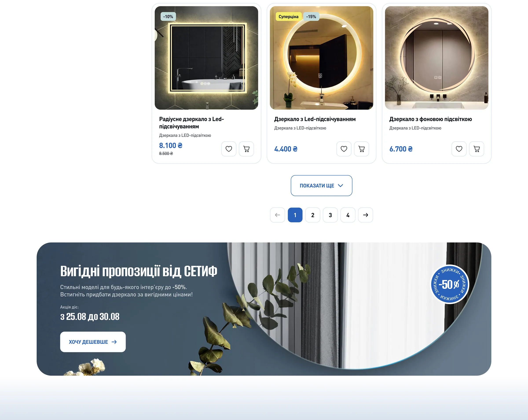Favorite the 6.700 ₴ backlit mirror
The height and width of the screenshot is (420, 528).
[x=459, y=149]
